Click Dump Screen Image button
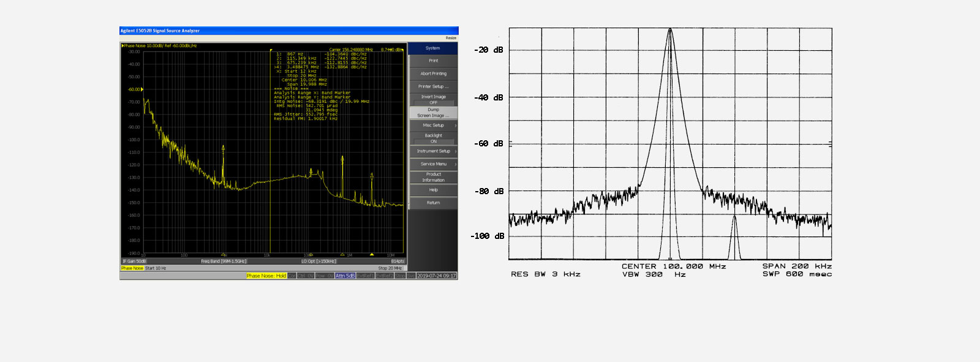 pos(433,113)
